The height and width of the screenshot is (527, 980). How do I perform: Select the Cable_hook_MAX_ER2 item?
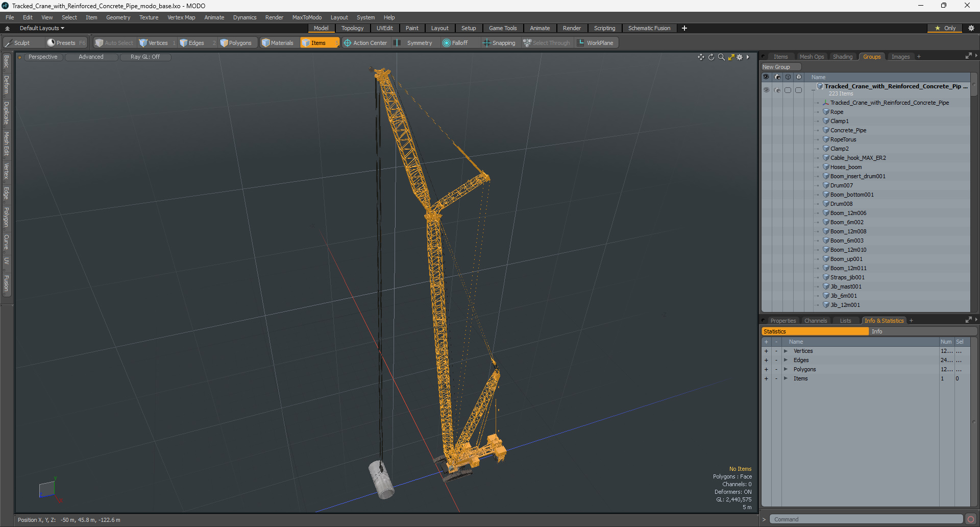point(857,158)
